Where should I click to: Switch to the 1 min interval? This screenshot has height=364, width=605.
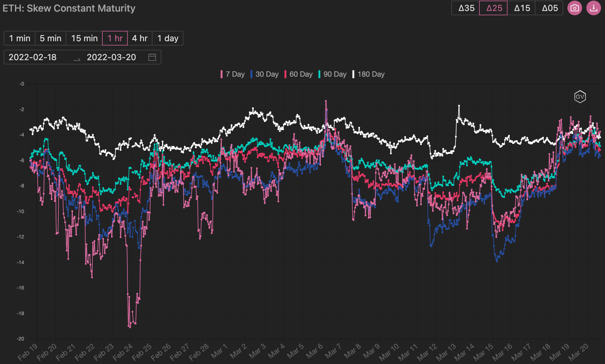[x=20, y=38]
